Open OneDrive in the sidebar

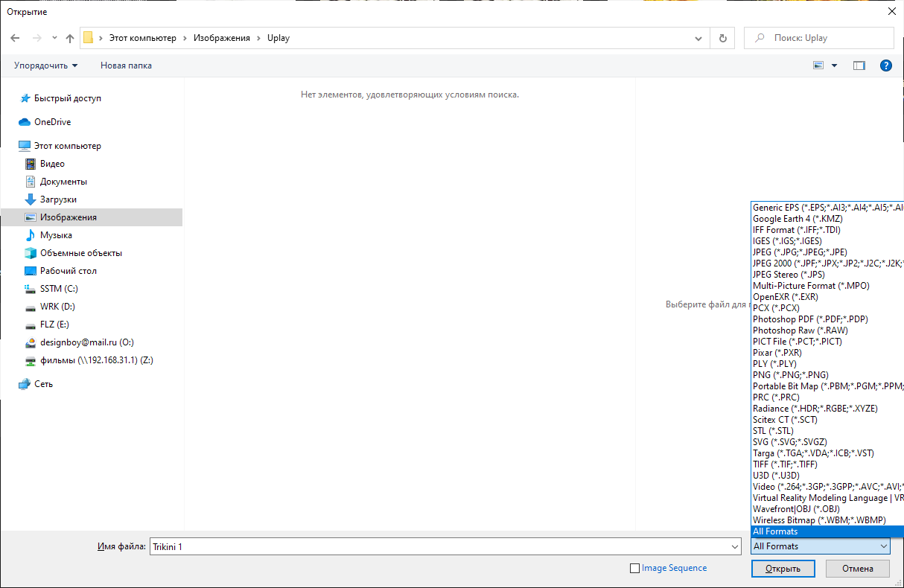click(x=52, y=122)
